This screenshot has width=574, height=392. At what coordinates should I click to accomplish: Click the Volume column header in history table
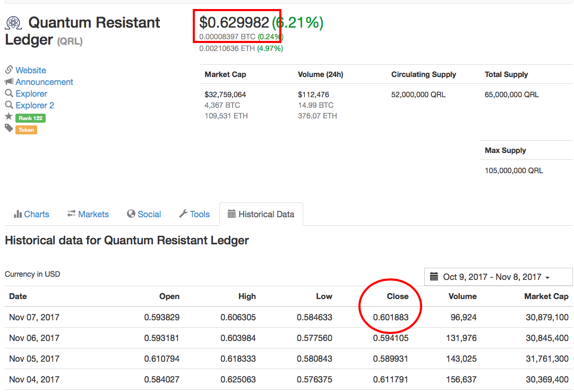click(x=462, y=296)
